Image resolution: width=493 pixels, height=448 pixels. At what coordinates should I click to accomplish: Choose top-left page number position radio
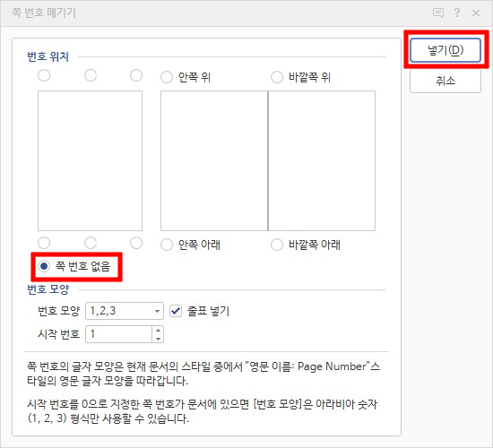pos(44,75)
